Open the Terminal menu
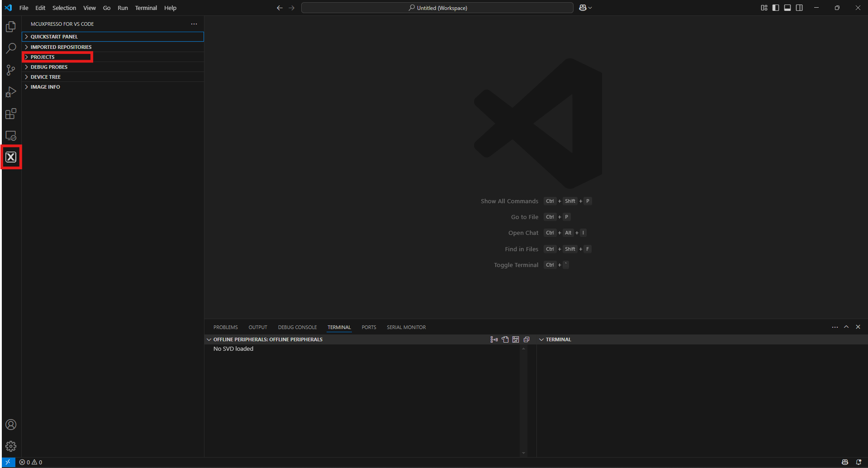This screenshot has height=468, width=868. click(x=145, y=8)
